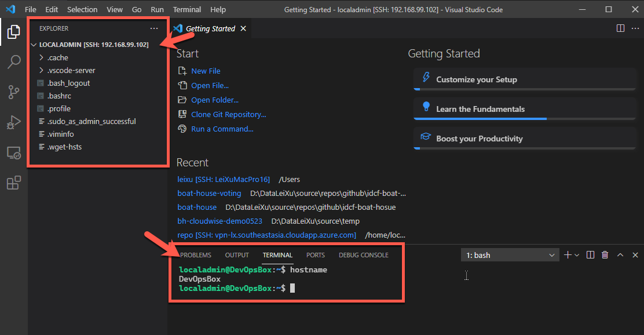
Task: Select the TERMINAL panel tab
Action: (277, 255)
